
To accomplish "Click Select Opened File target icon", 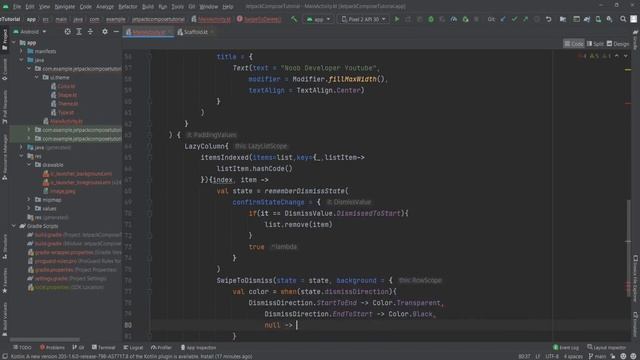I will pos(67,31).
